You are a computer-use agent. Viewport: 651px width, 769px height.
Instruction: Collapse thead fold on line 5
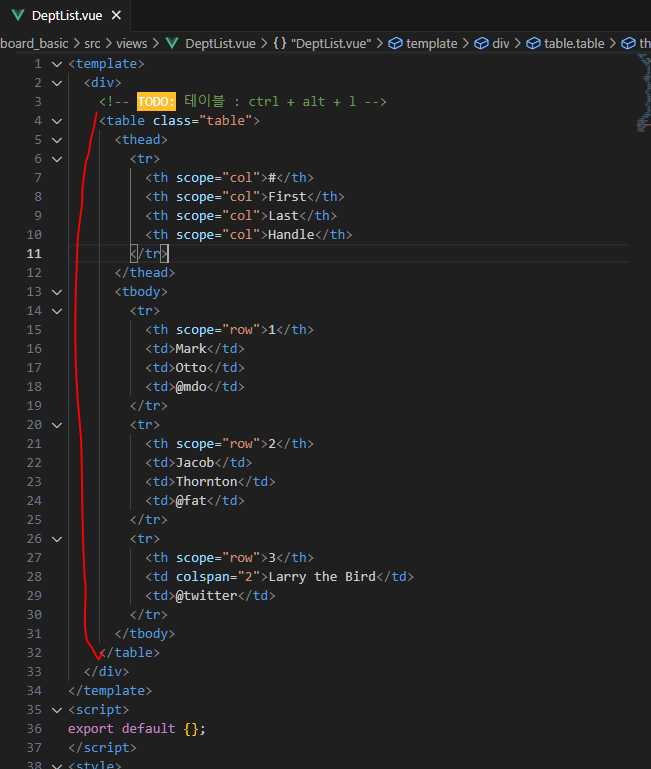(x=57, y=140)
